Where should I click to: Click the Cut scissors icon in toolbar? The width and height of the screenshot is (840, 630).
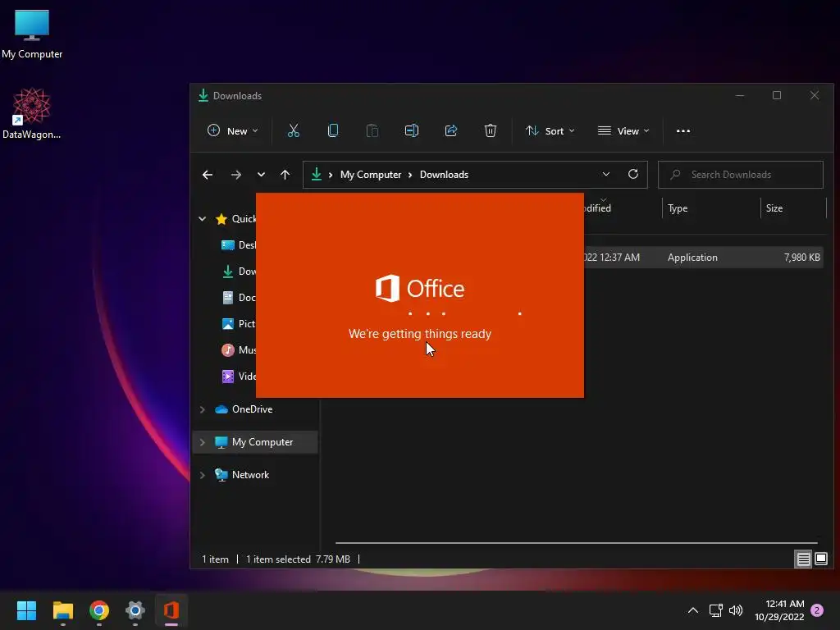(x=293, y=130)
